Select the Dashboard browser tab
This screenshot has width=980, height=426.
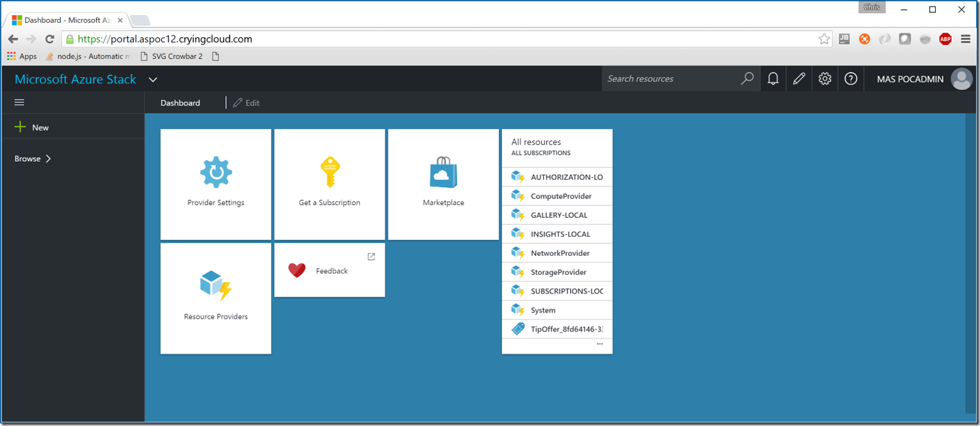point(68,20)
